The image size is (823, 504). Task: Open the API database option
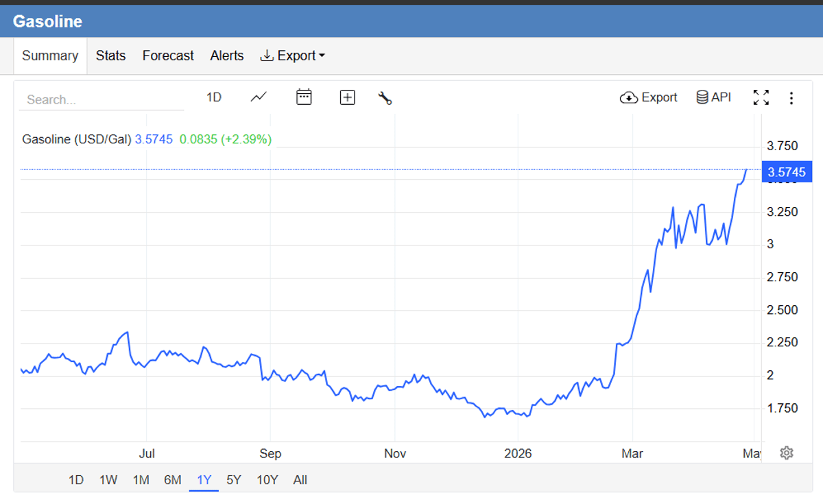[x=713, y=97]
